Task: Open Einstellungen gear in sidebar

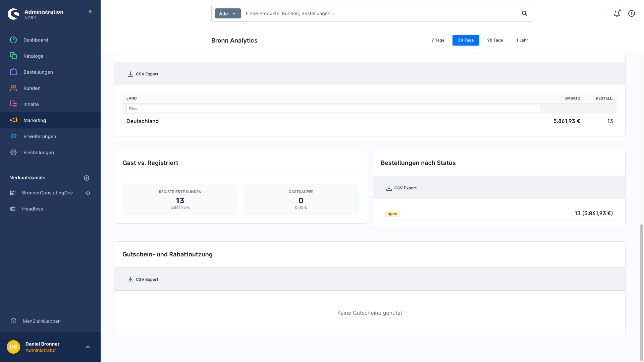Action: pyautogui.click(x=13, y=153)
